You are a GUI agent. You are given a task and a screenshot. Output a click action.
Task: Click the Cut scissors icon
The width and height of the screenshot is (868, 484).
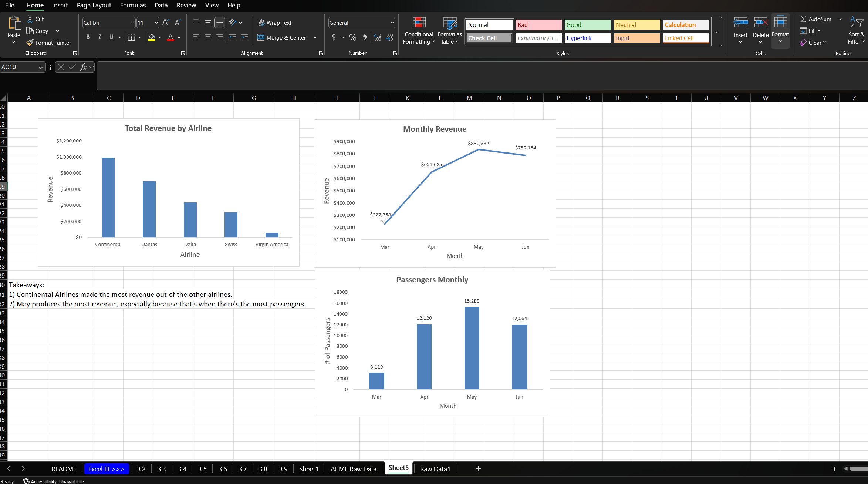click(x=30, y=19)
